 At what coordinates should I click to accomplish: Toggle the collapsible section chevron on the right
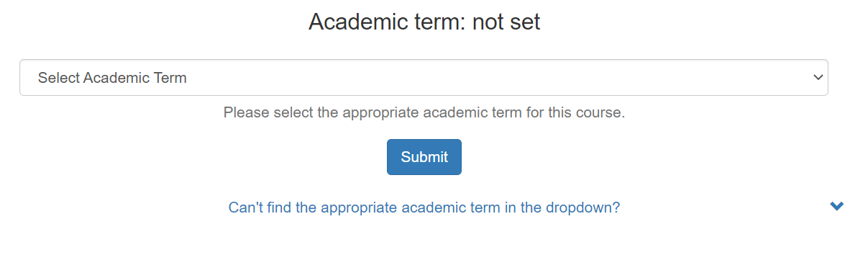point(836,206)
